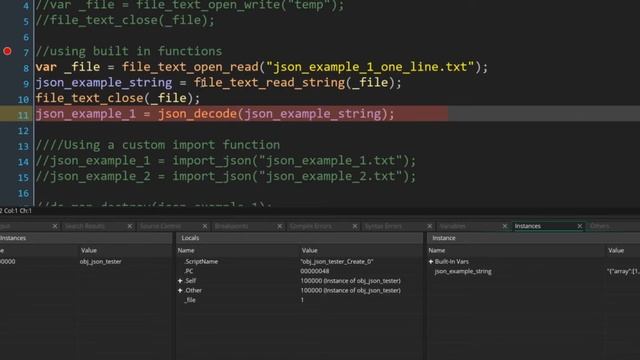Viewport: 640px width, 360px height.
Task: Expand the Other row in Locals
Action: [x=180, y=291]
